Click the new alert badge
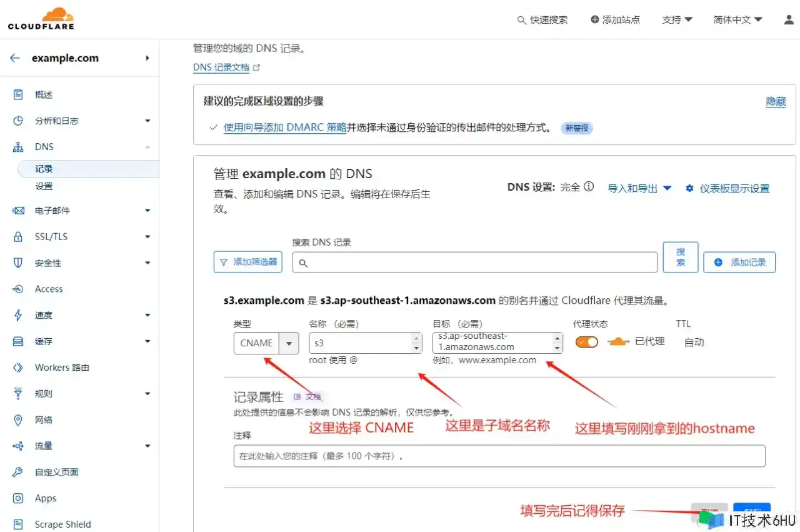 (577, 128)
